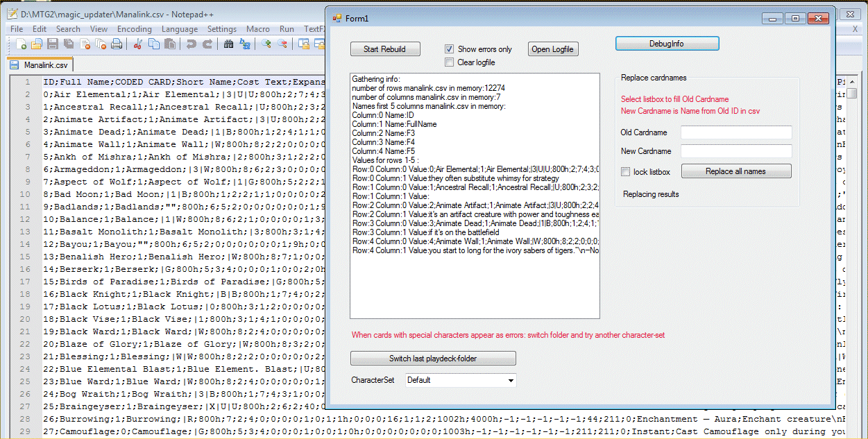Open the Language menu
This screenshot has width=868, height=439.
pyautogui.click(x=179, y=29)
